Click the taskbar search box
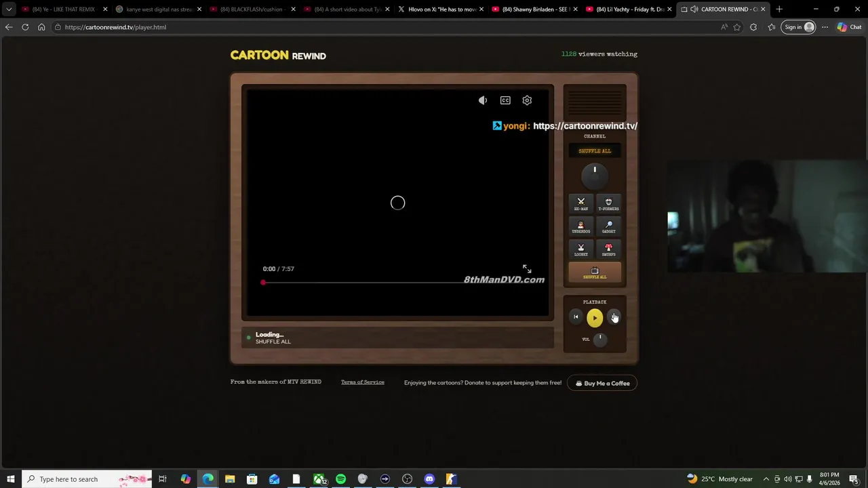The image size is (868, 488). tap(87, 479)
